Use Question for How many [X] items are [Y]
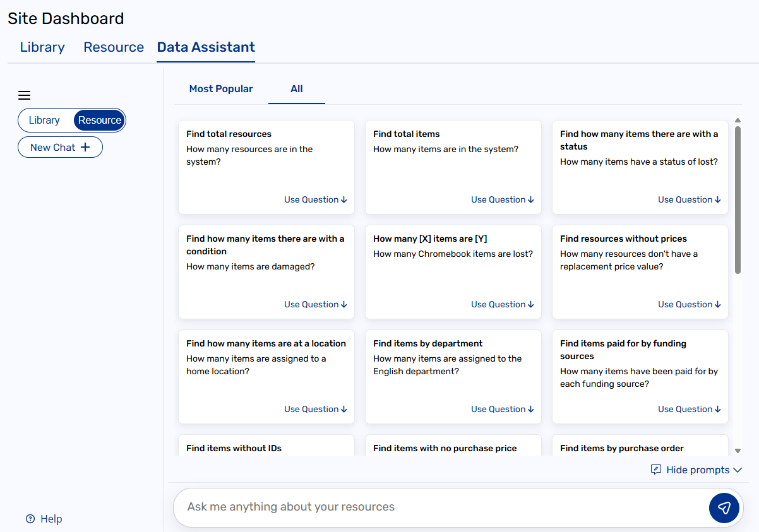Viewport: 759px width, 532px height. coord(503,304)
